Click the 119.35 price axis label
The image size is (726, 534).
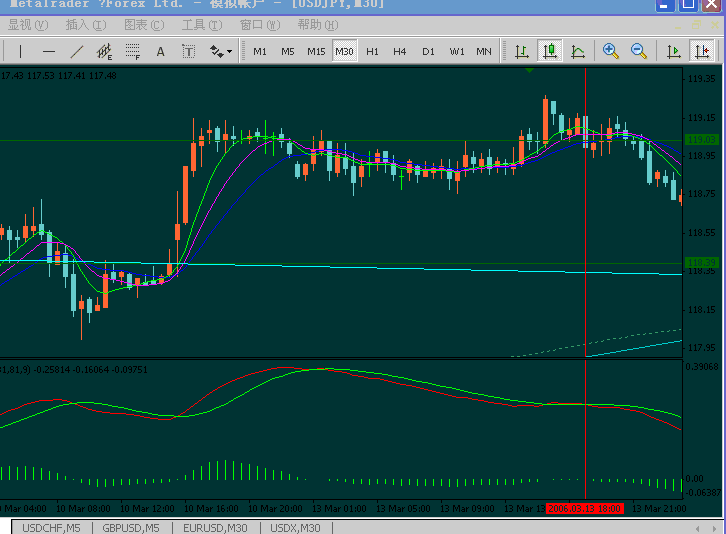click(701, 79)
